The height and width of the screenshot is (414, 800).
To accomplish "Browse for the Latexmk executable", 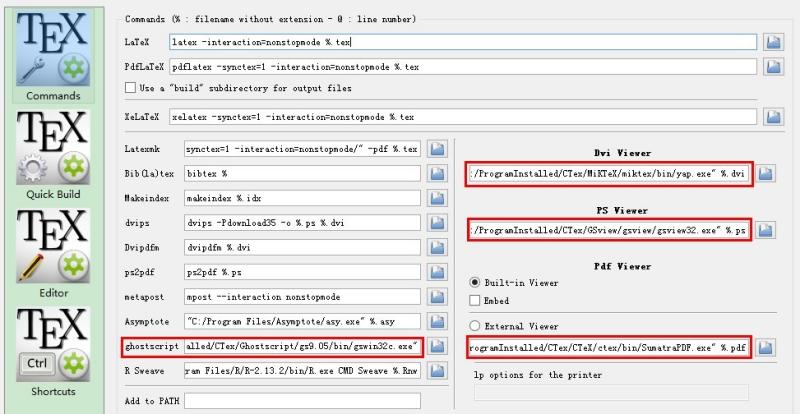I will 437,149.
